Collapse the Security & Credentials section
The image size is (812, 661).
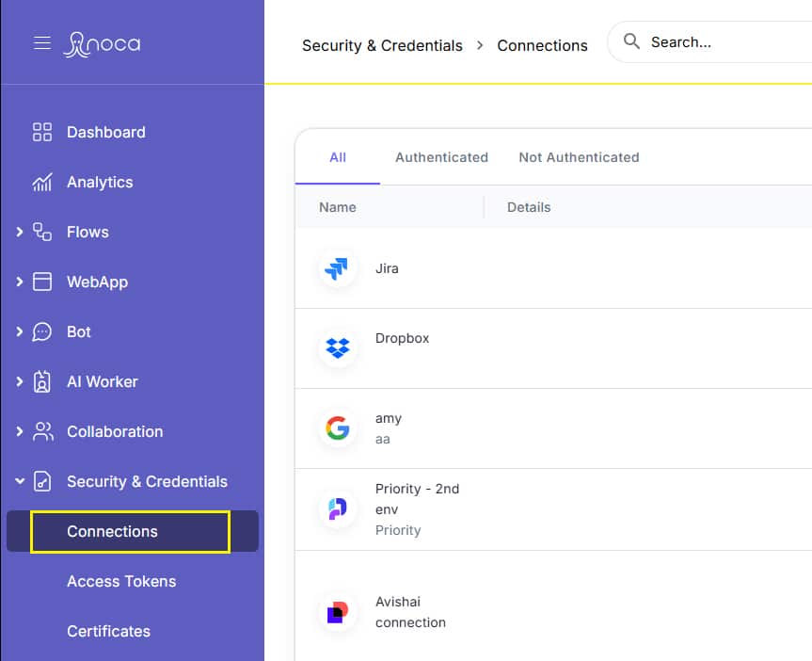(x=20, y=481)
